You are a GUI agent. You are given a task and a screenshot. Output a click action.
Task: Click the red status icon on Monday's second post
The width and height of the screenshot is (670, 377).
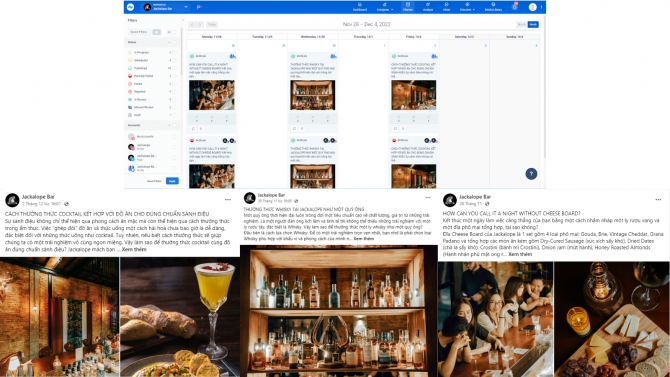coord(192,140)
